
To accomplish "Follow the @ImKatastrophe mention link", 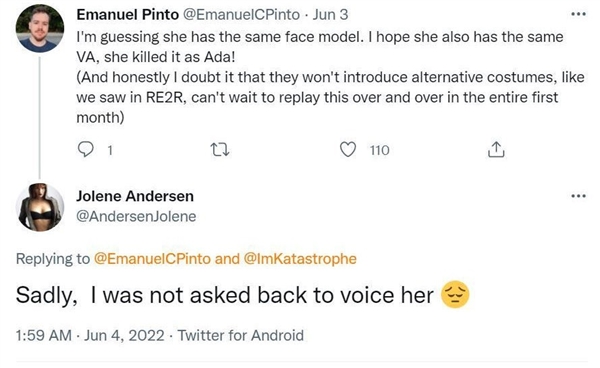I will (300, 259).
